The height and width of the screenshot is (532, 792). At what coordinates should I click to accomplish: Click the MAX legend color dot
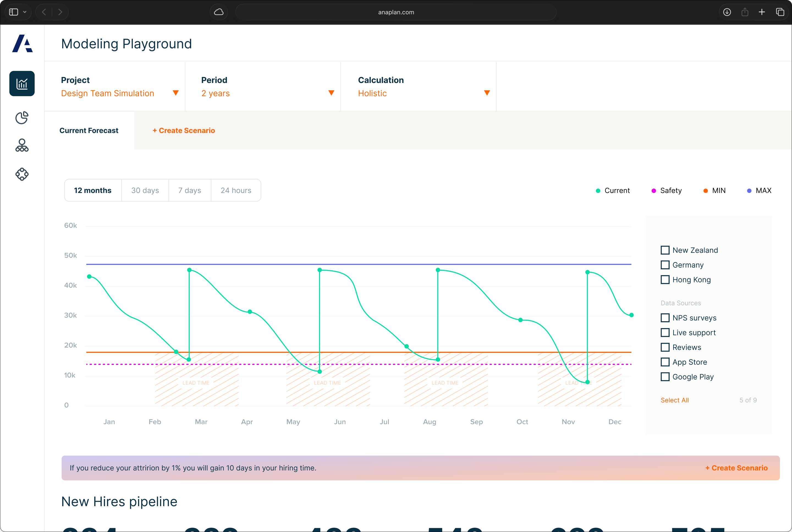pos(749,191)
